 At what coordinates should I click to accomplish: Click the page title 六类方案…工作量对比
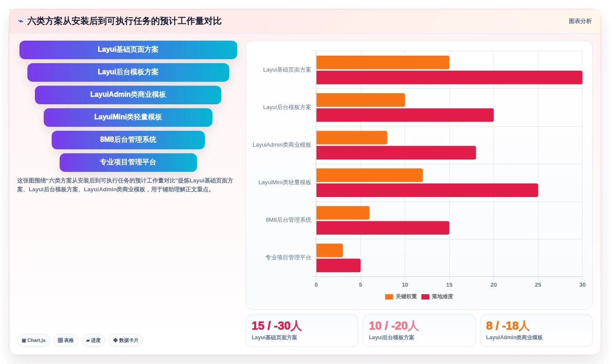[124, 21]
